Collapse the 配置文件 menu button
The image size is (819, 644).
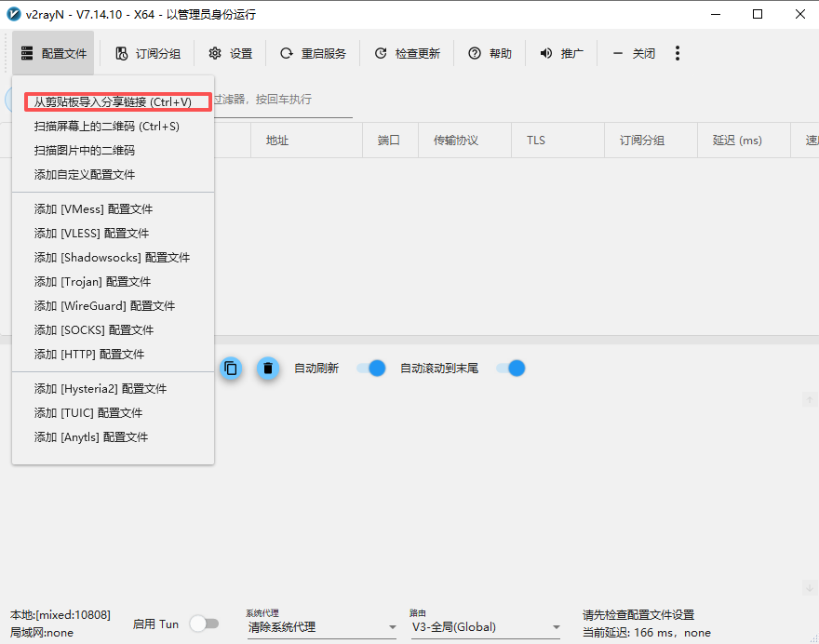point(54,54)
